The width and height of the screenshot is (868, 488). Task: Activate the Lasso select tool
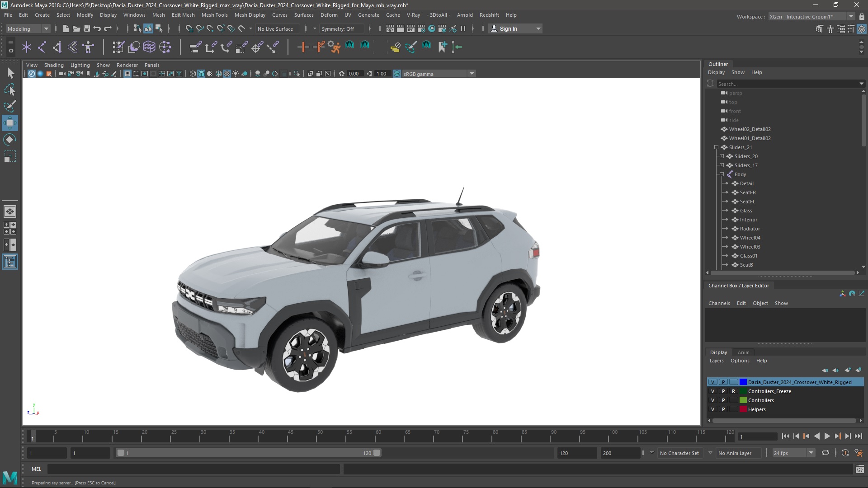tap(10, 89)
